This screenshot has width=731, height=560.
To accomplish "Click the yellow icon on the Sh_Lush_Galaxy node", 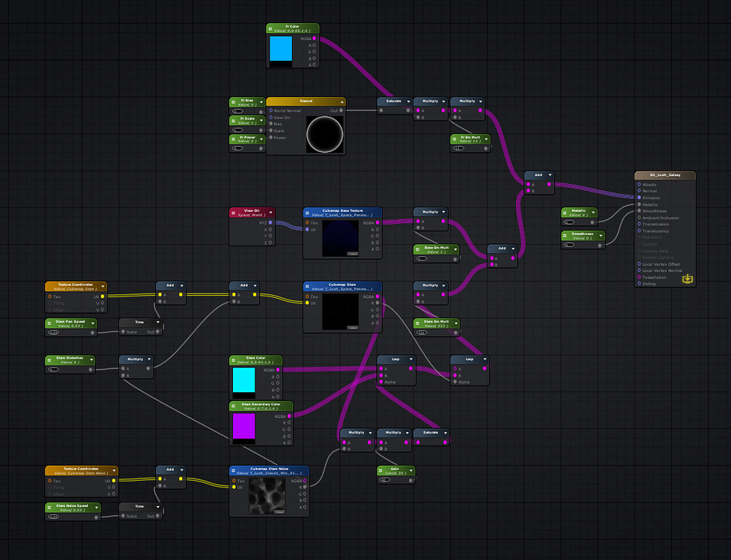I will [688, 279].
